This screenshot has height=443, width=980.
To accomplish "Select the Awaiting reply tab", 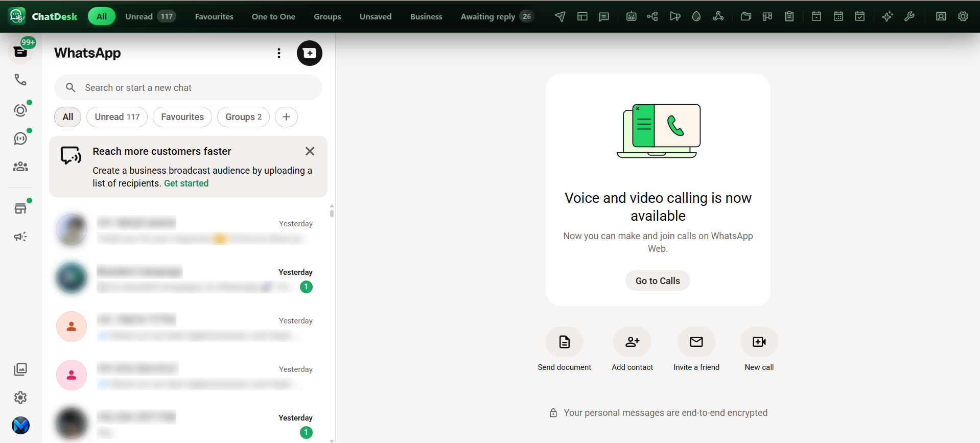I will click(497, 16).
